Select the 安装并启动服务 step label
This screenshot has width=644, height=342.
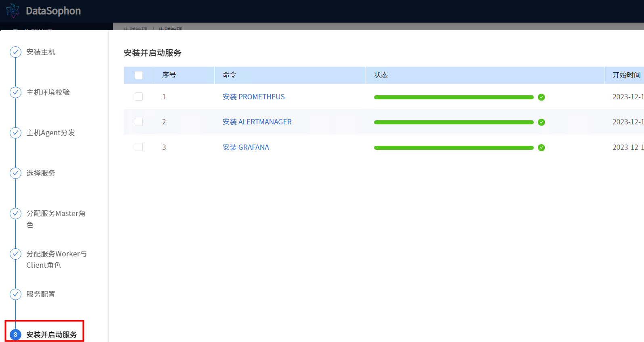pos(52,335)
